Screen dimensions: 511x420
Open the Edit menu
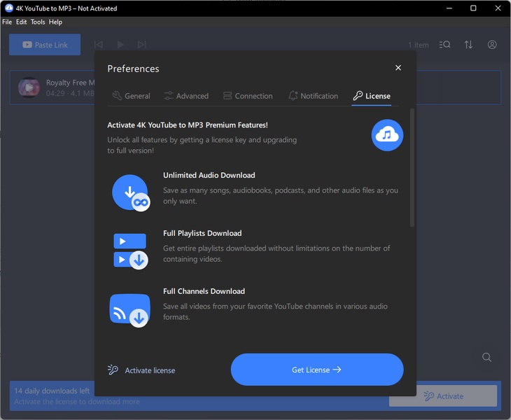(21, 22)
